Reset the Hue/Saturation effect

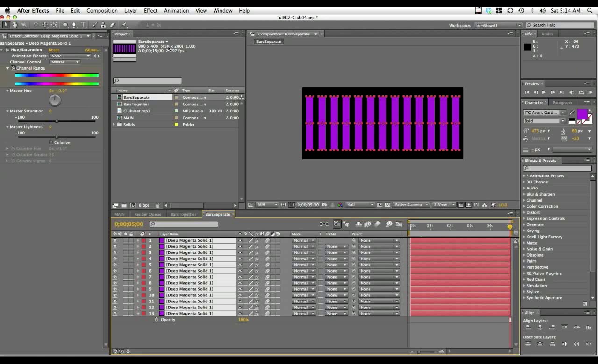tap(54, 50)
